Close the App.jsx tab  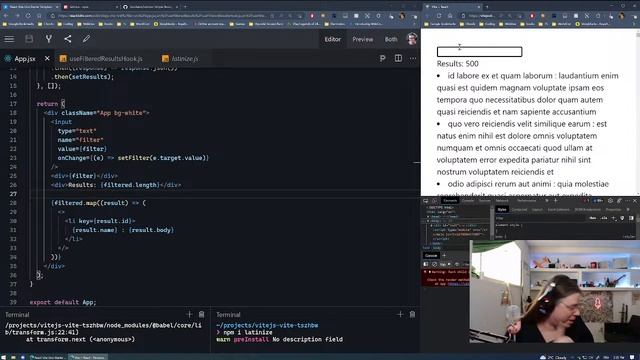[x=47, y=58]
